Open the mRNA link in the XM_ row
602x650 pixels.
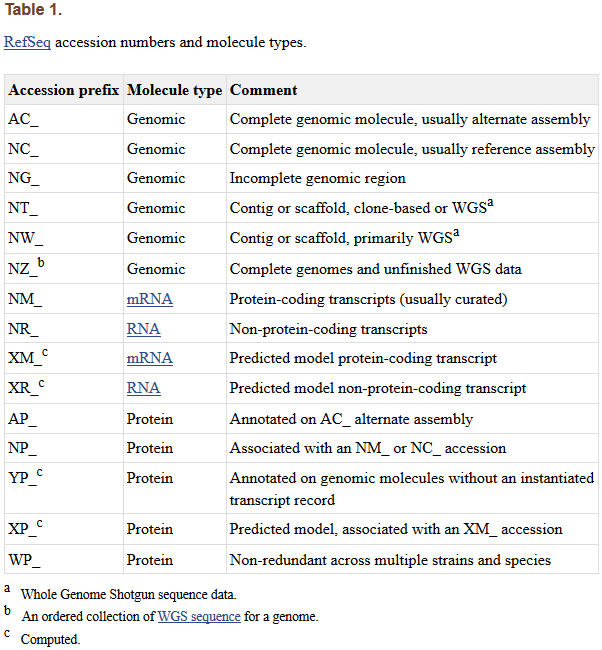point(149,358)
